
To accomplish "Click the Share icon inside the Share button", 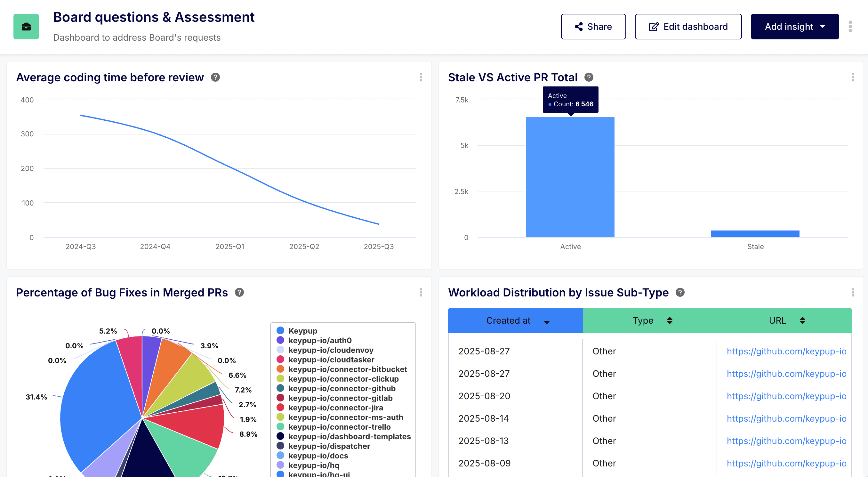I will tap(579, 26).
